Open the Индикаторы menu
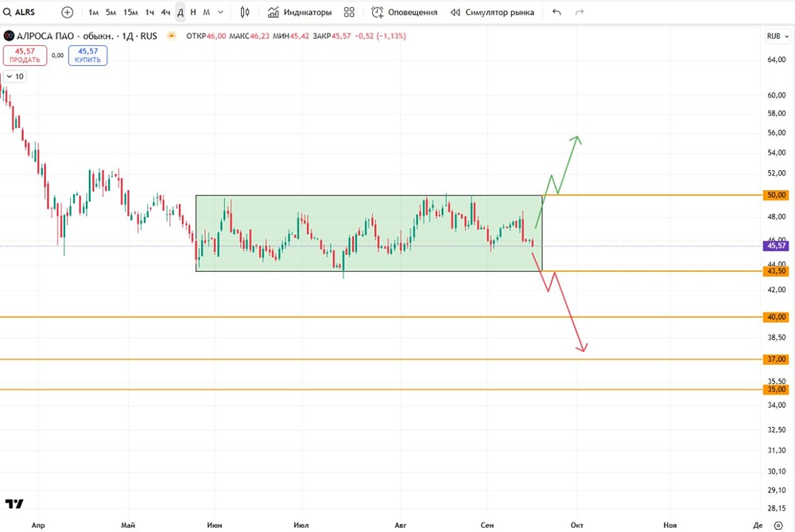This screenshot has height=532, width=795. tap(300, 12)
